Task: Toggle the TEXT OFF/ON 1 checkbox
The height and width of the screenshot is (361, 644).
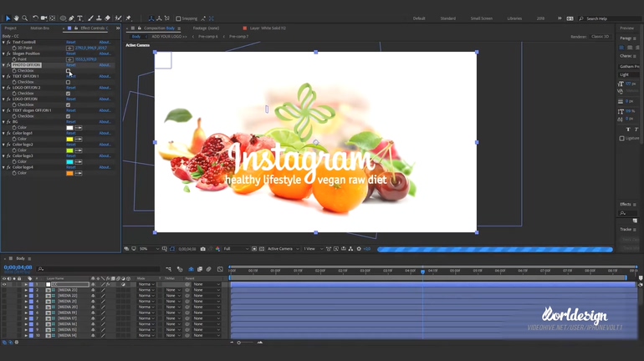Action: [69, 82]
